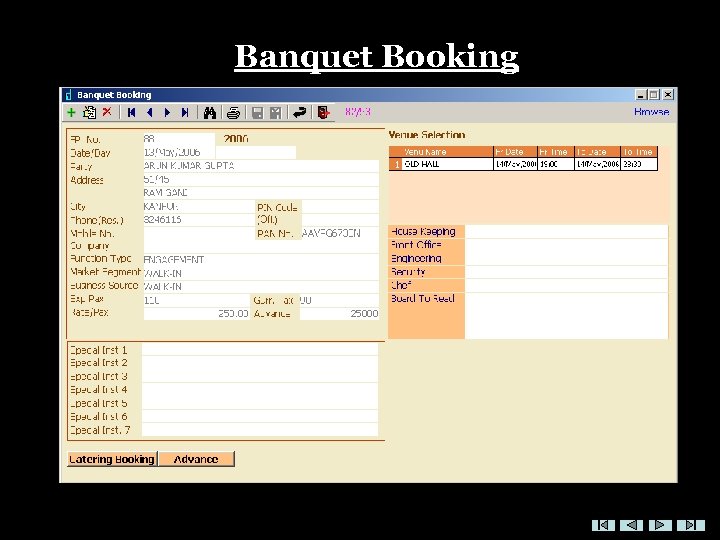Click the Advance amount field 25000
The width and height of the screenshot is (720, 540).
[x=339, y=314]
